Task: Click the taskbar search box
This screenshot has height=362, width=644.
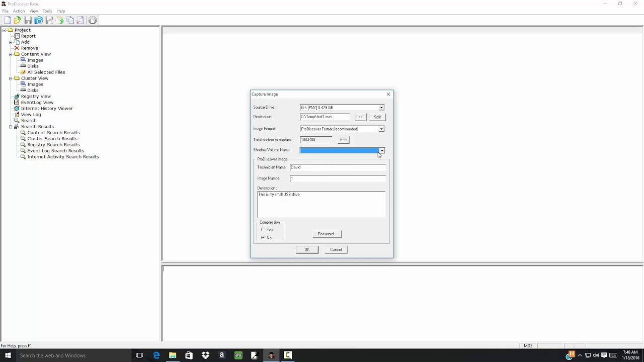Action: (73, 355)
